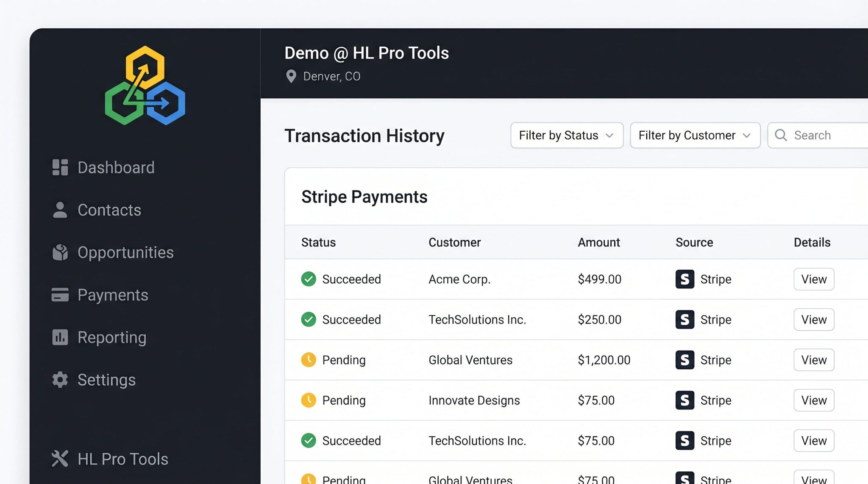The height and width of the screenshot is (484, 868).
Task: Click the Settings gear icon
Action: (x=60, y=379)
